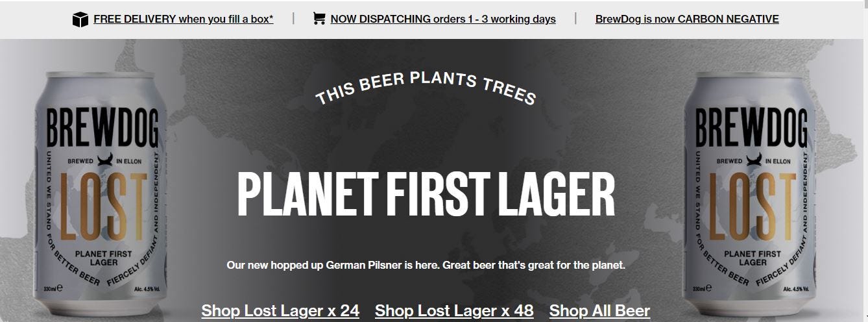Click the arched THIS BEER PLANTS TREES text

point(426,88)
